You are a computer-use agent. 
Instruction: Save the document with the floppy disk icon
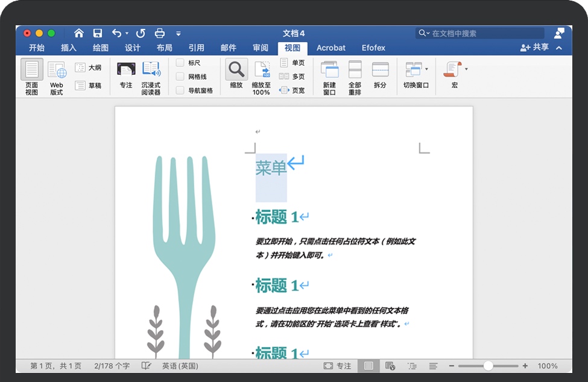point(98,33)
